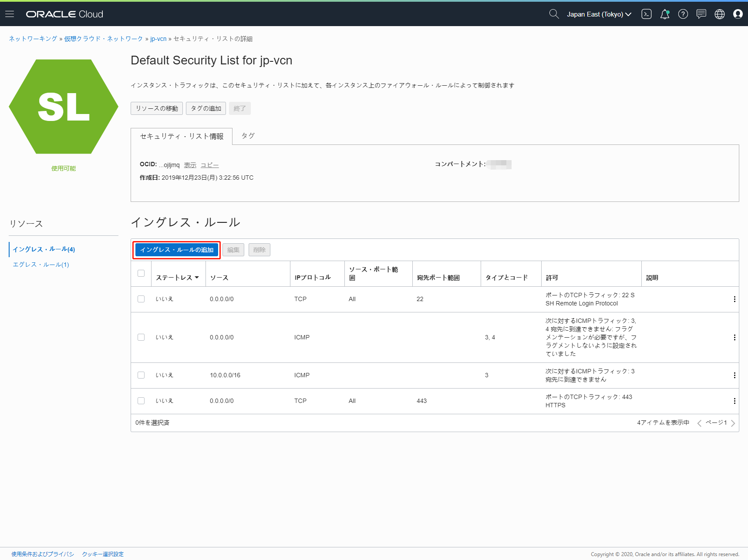This screenshot has width=748, height=560.
Task: Click the イングレス・ルールの追加 button
Action: (x=176, y=250)
